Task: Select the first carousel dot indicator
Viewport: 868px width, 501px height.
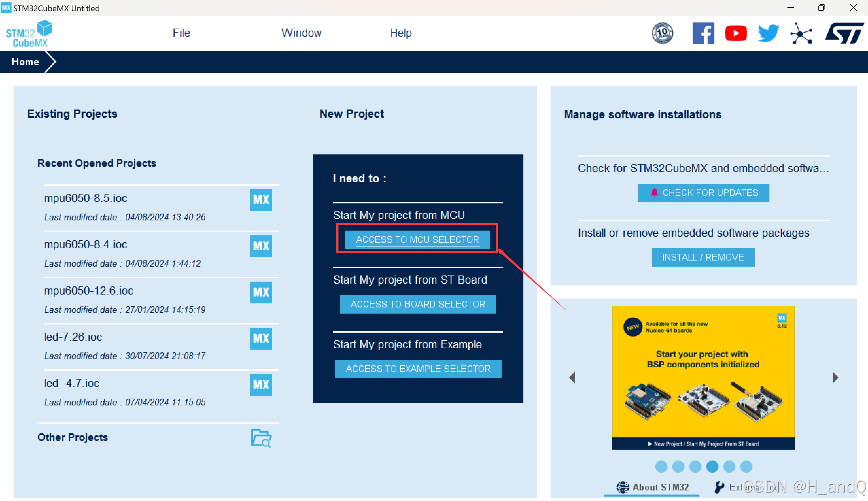Action: click(x=661, y=467)
